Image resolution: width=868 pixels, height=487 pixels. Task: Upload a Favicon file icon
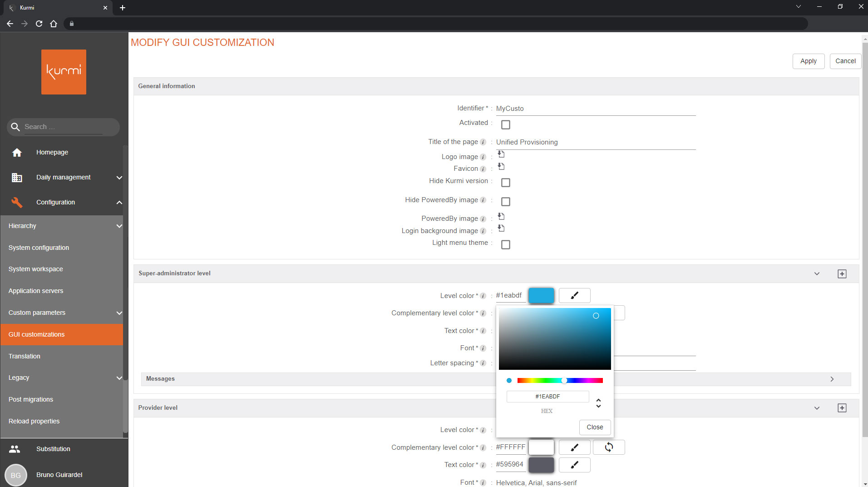(501, 166)
